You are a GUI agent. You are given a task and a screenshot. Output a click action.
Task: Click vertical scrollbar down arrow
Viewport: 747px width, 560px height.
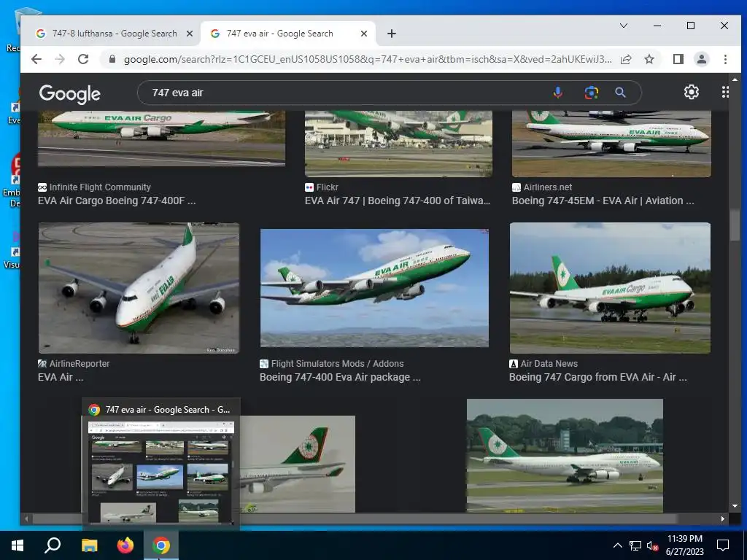coord(735,506)
